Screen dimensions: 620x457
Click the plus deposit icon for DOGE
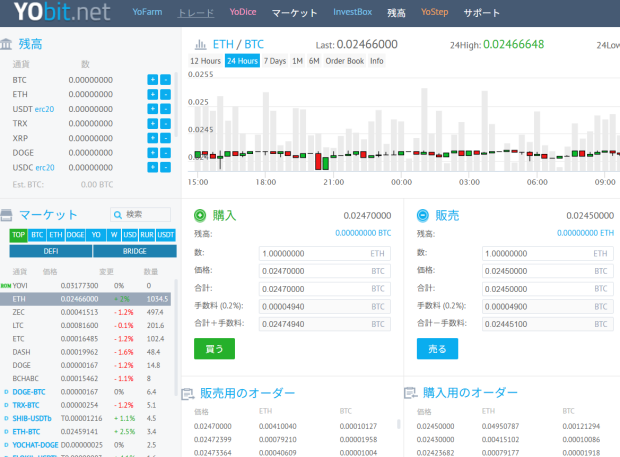(153, 153)
